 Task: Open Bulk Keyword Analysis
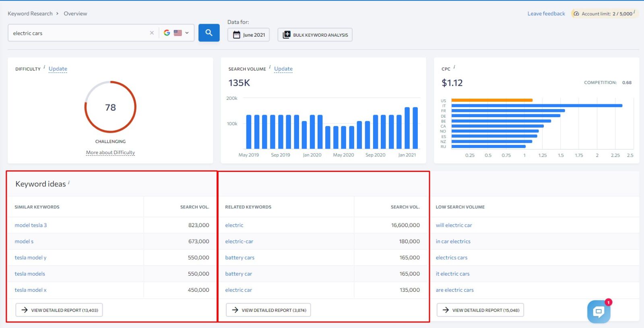(315, 35)
